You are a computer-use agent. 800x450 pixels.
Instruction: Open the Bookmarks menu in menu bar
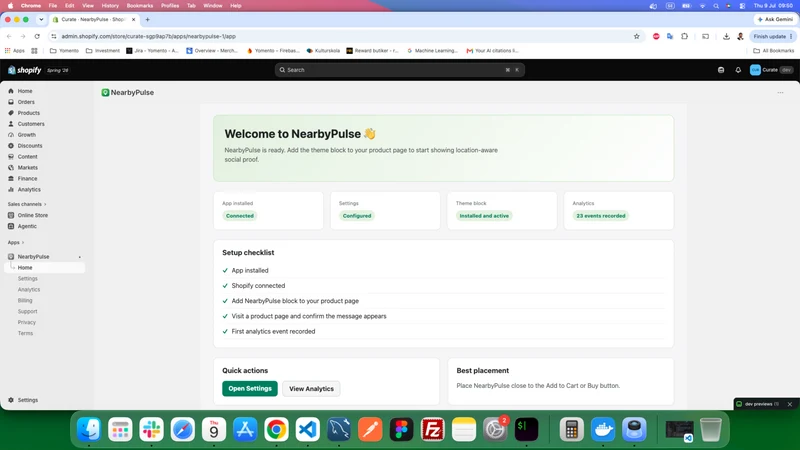140,6
